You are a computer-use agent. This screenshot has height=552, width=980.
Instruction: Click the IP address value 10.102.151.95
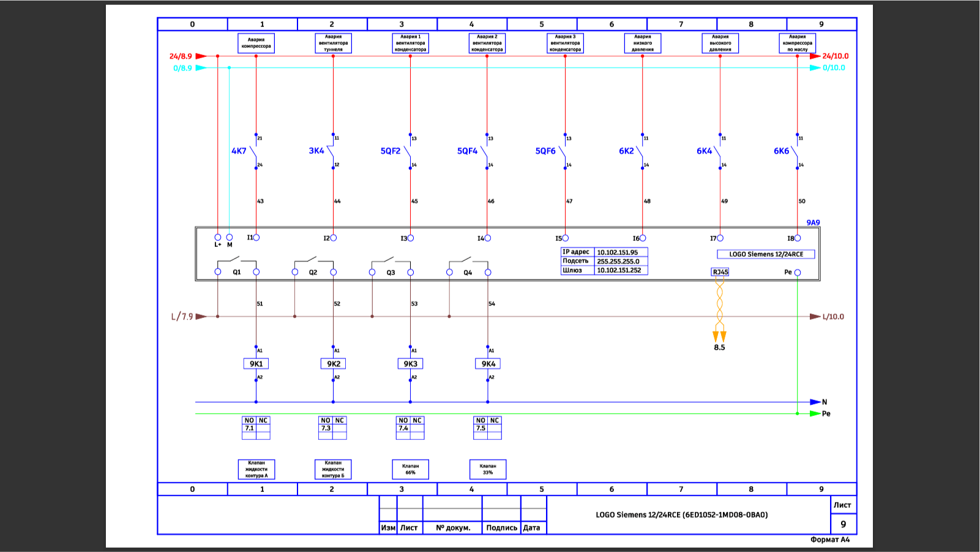[x=618, y=252]
